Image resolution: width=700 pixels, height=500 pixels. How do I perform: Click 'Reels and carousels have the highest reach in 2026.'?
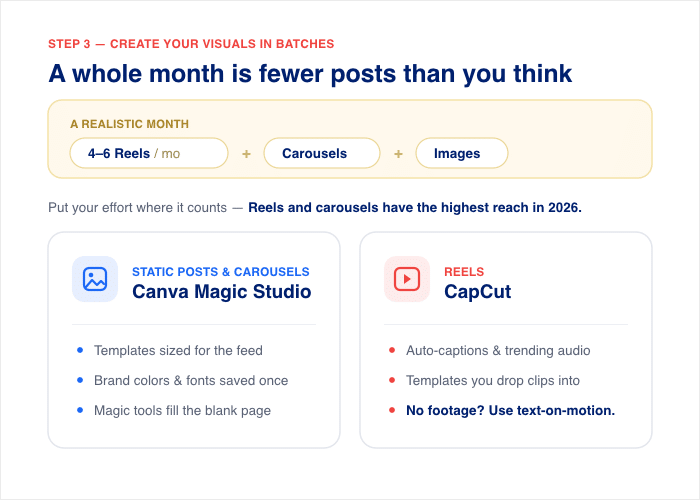pos(415,208)
